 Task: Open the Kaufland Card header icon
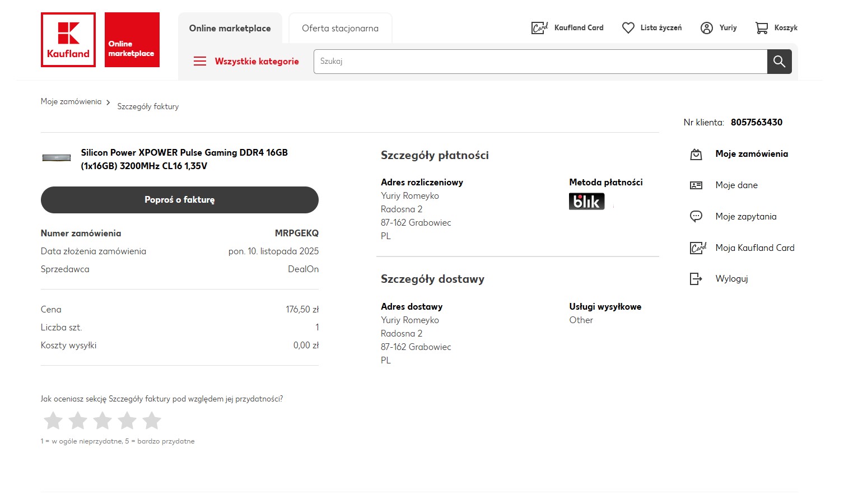539,28
